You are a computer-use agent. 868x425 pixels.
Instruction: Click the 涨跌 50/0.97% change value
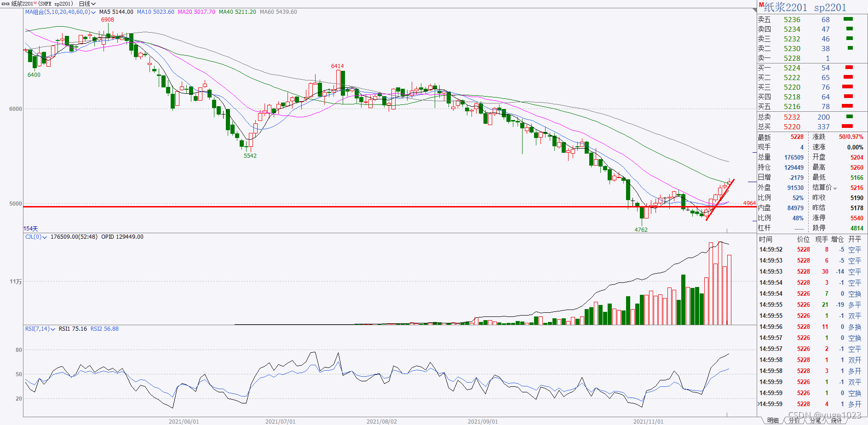pyautogui.click(x=851, y=137)
